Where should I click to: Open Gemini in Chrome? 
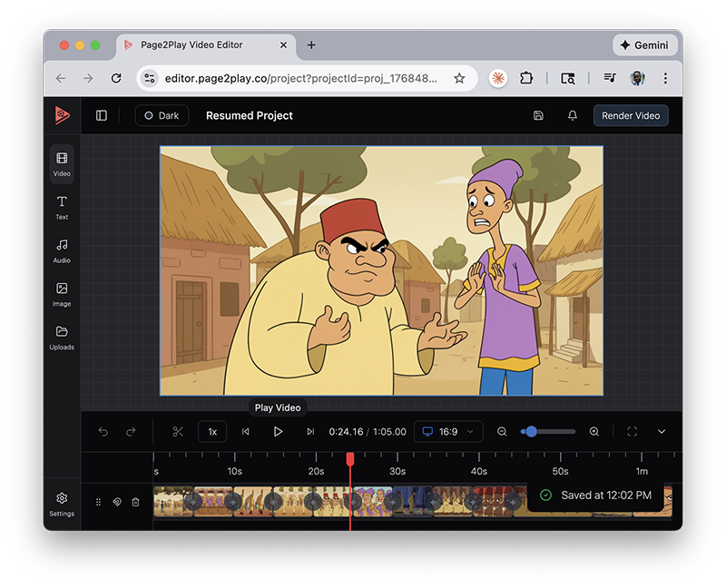point(645,44)
